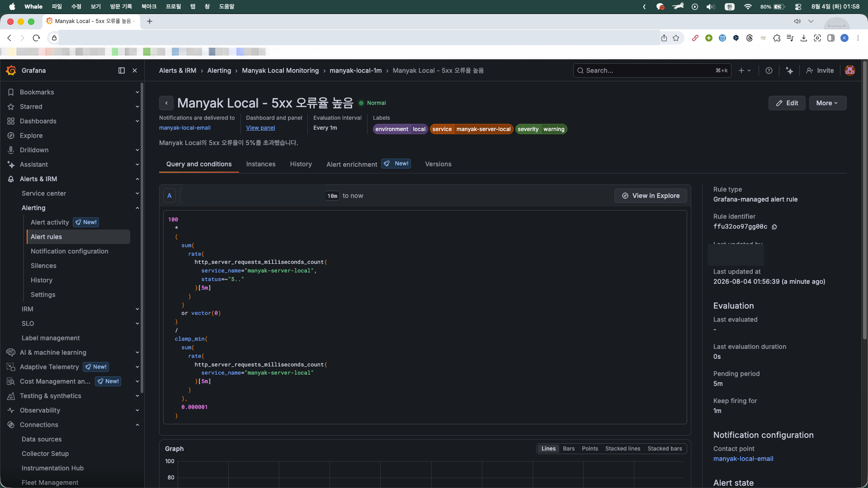
Task: Switch graph to Stacked bars mode
Action: coord(665,449)
